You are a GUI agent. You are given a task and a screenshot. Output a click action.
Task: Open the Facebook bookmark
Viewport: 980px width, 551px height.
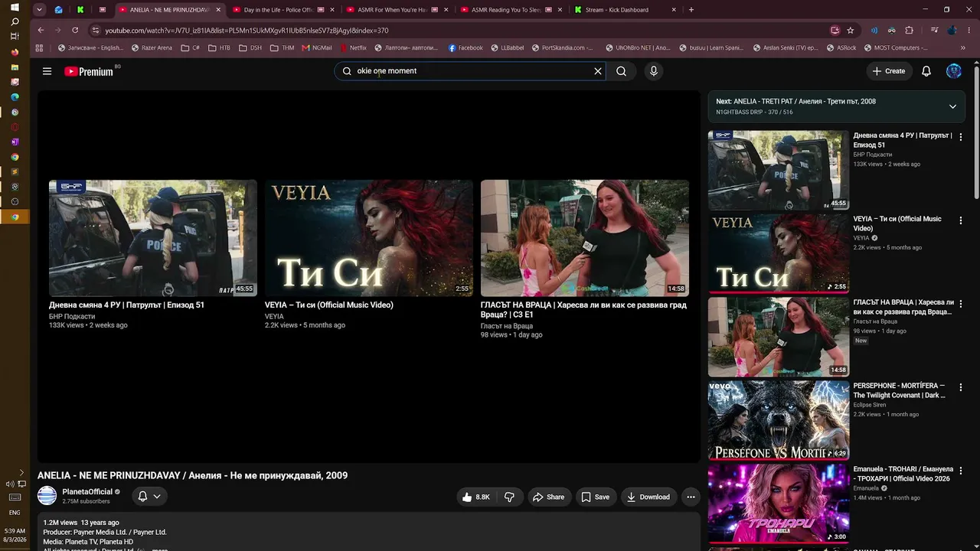click(x=465, y=47)
